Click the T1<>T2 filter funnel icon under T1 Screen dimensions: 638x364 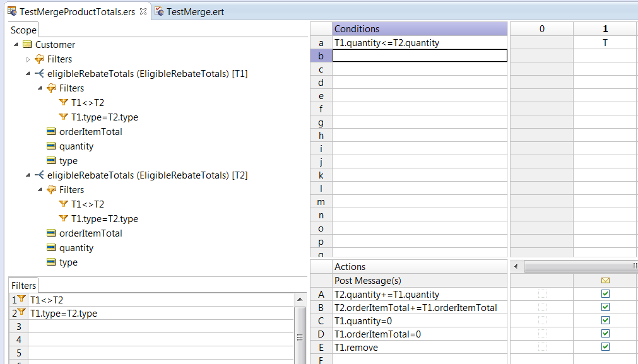63,102
